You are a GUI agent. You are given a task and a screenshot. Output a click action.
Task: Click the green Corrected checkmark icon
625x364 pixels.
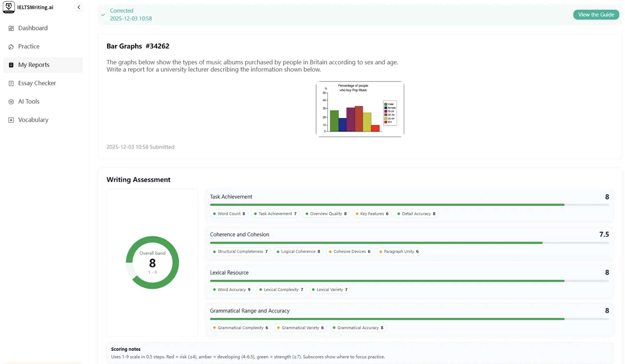click(x=103, y=15)
